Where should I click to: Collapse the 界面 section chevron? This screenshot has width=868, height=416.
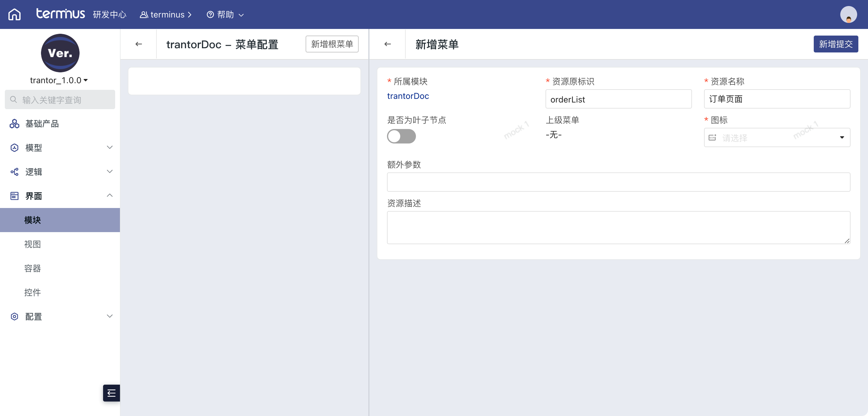click(109, 196)
